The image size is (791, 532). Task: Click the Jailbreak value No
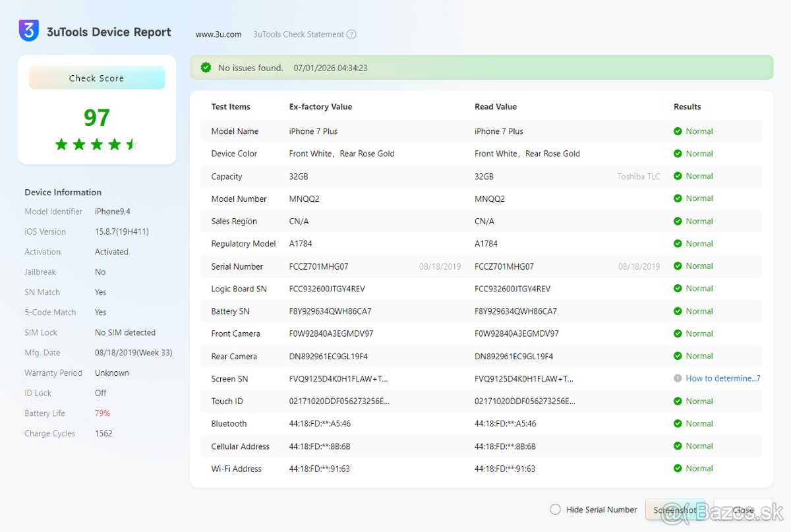pos(100,272)
